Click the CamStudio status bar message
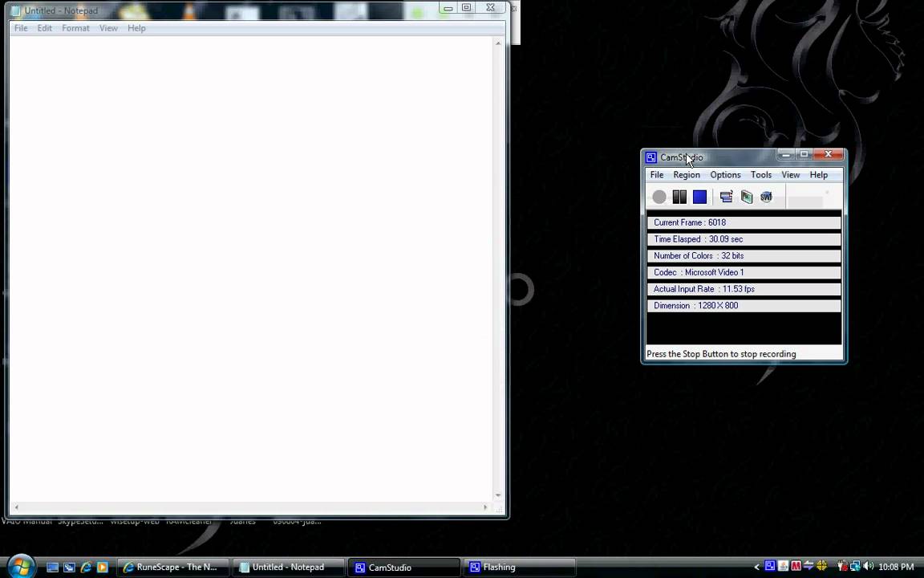Screen dimensions: 924x578 721,354
